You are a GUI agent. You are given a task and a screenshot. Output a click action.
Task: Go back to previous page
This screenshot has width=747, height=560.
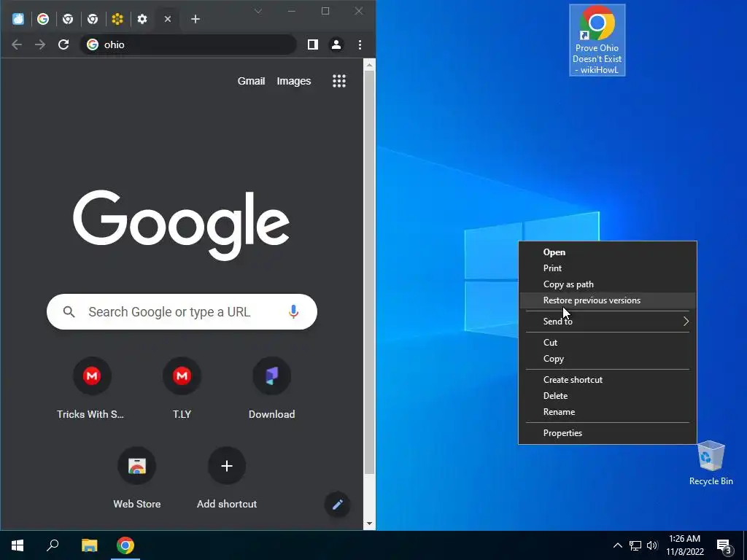(17, 44)
